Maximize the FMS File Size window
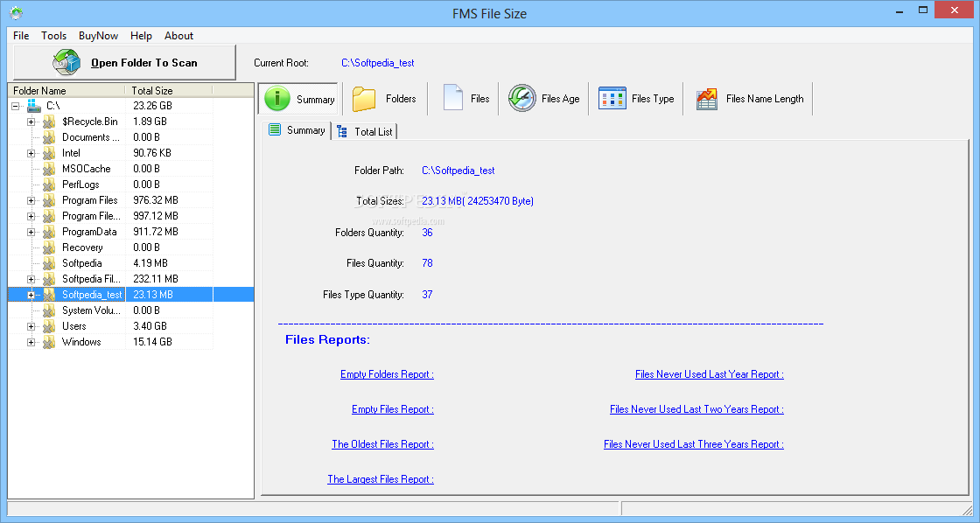Viewport: 980px width, 523px height. 923,10
